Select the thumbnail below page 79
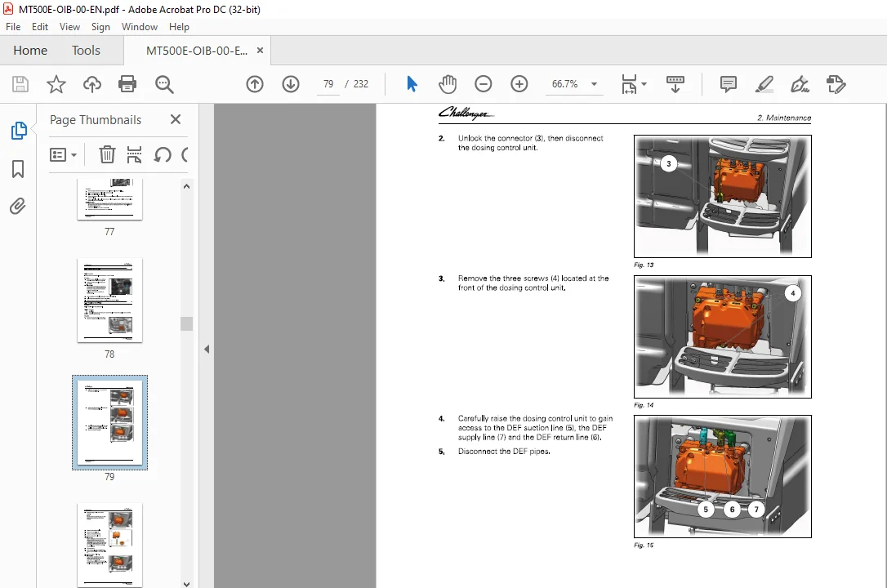This screenshot has height=588, width=887. coord(109,545)
